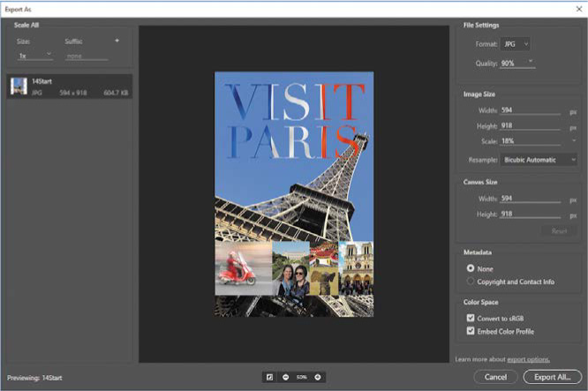The width and height of the screenshot is (588, 391).
Task: Click the Previewing: 14Start status text
Action: click(34, 378)
